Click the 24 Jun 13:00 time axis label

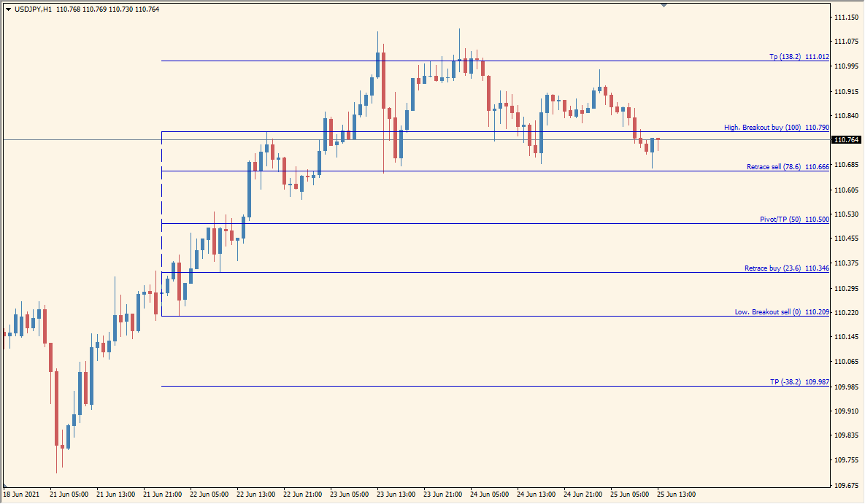[x=537, y=495]
